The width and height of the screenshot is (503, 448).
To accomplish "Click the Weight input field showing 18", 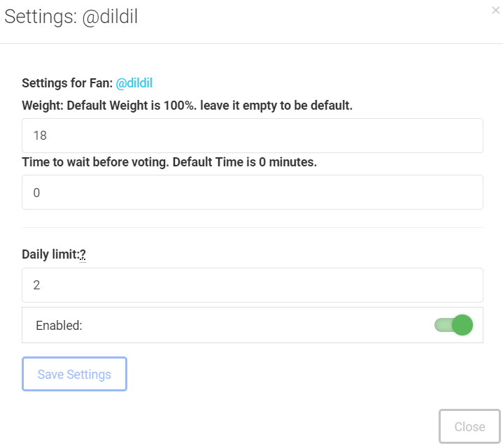I will click(x=252, y=136).
